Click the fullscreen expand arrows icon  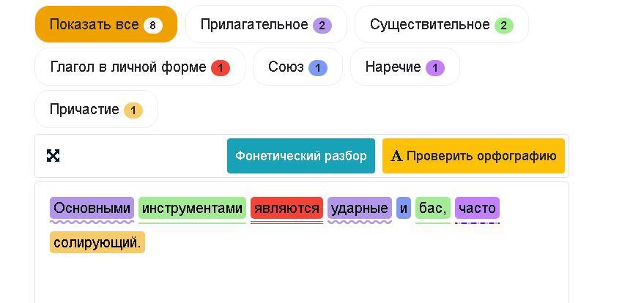53,155
